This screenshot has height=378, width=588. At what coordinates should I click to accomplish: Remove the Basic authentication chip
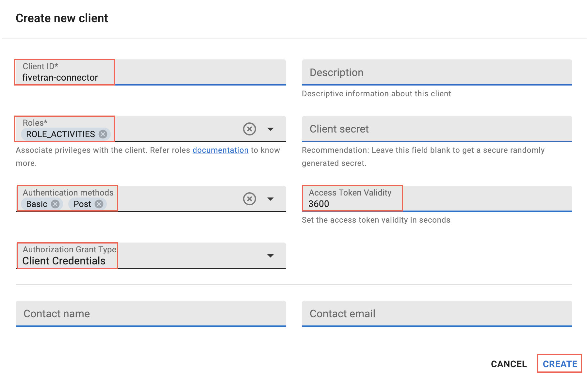55,204
